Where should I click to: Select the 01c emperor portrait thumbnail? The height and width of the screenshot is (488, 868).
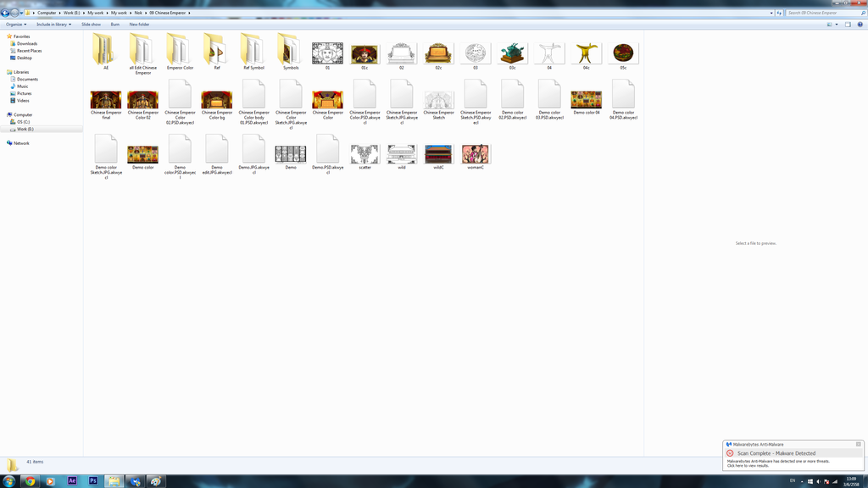pyautogui.click(x=364, y=54)
